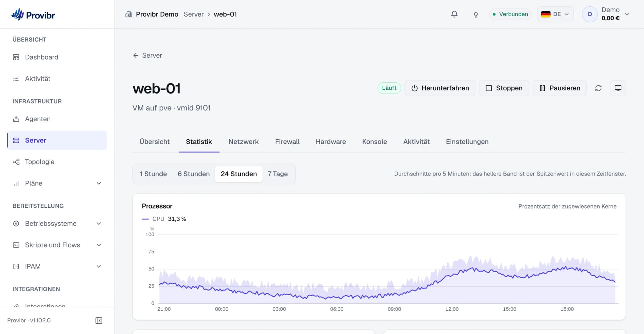
Task: Open the notifications bell
Action: pyautogui.click(x=454, y=14)
